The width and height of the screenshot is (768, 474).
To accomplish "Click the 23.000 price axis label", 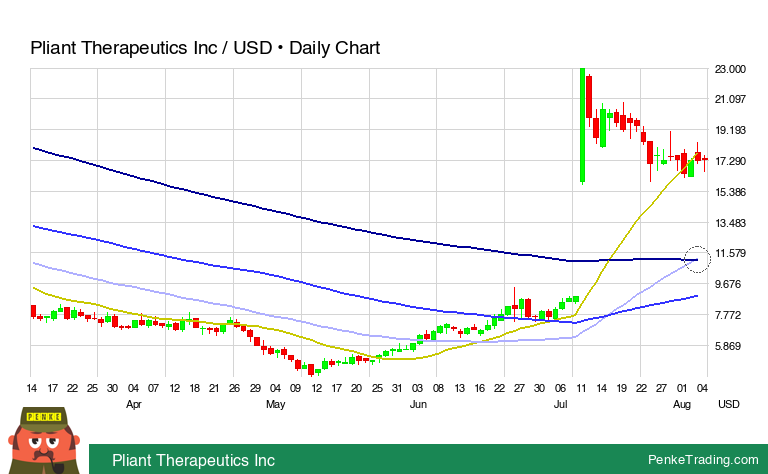I will tap(730, 69).
